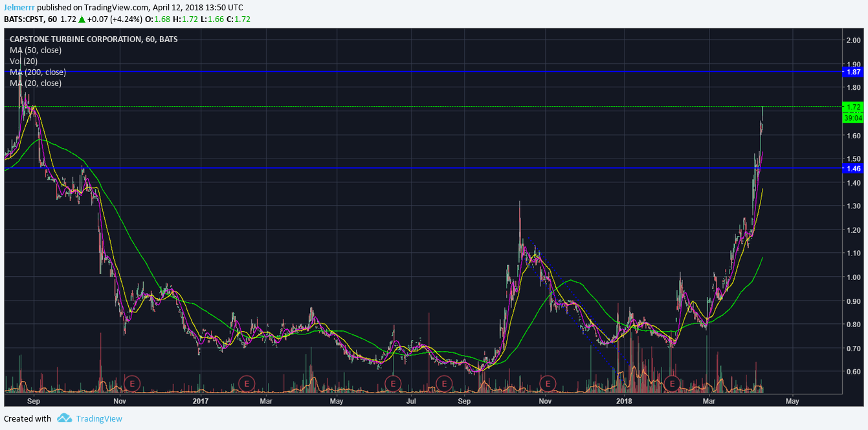Click the November 2016 earnings E marker
868x430 pixels.
pyautogui.click(x=133, y=383)
